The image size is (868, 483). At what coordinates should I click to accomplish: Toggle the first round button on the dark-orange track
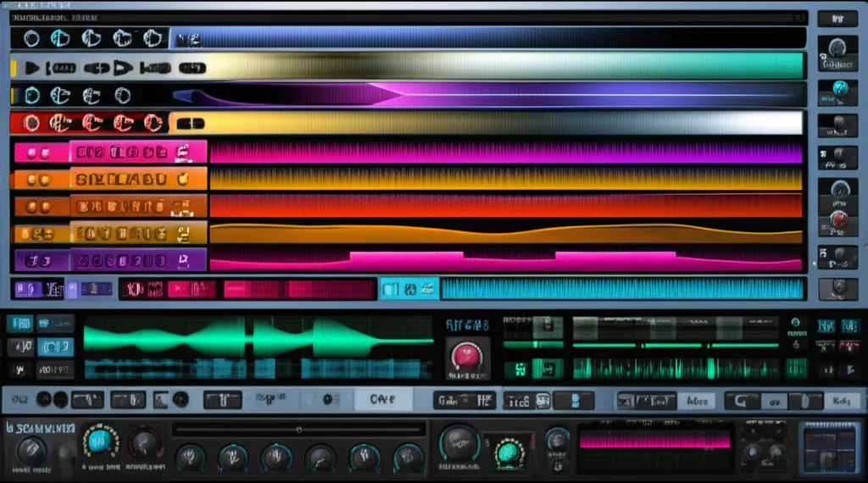pyautogui.click(x=32, y=207)
